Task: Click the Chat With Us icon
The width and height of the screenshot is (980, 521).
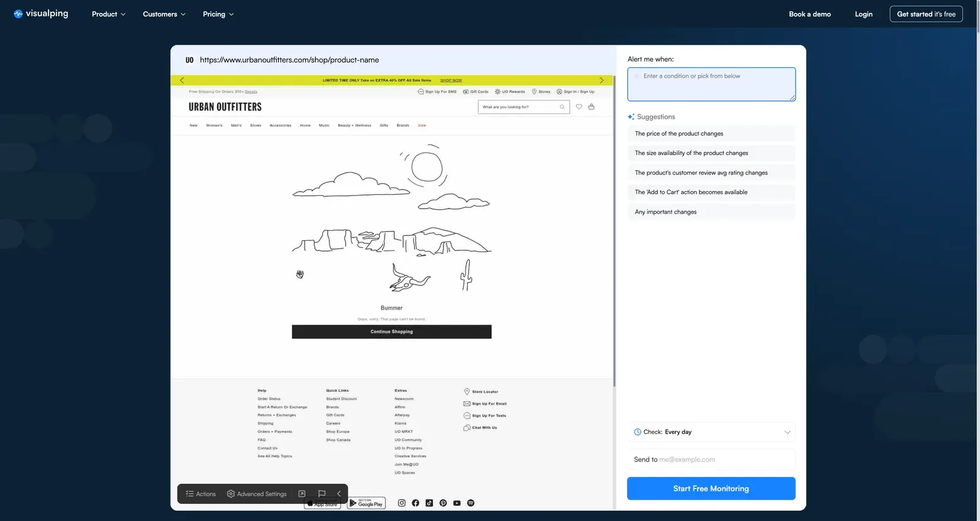Action: [x=467, y=428]
